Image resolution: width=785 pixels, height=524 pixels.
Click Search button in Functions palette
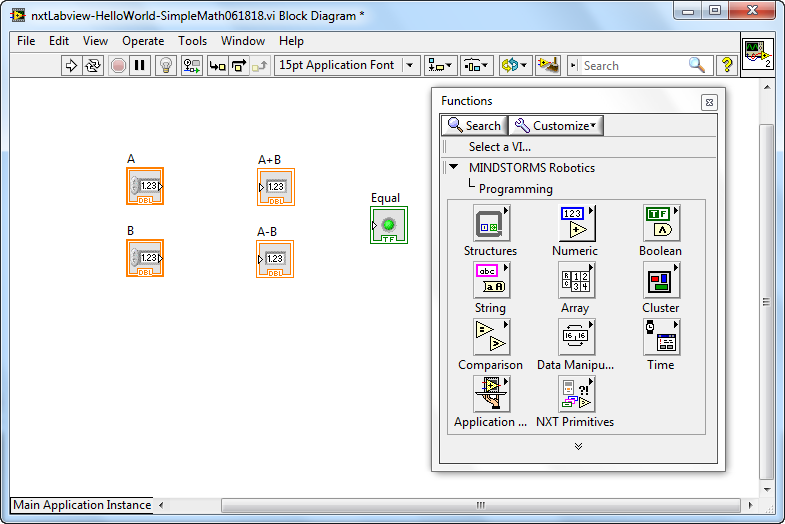click(x=475, y=126)
